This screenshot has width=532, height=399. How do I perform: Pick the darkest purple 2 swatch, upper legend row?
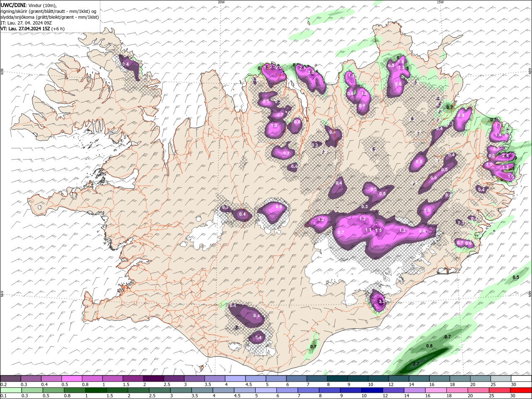(153, 379)
